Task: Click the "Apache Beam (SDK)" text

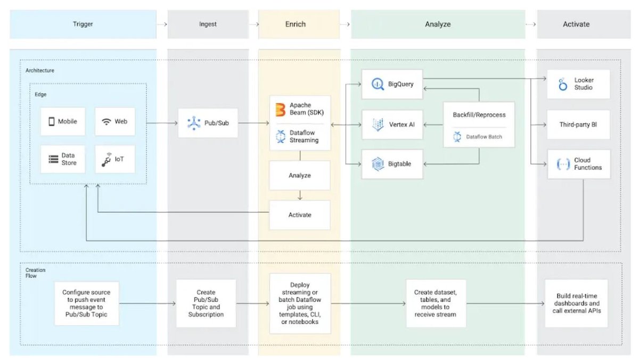Action: coord(308,109)
